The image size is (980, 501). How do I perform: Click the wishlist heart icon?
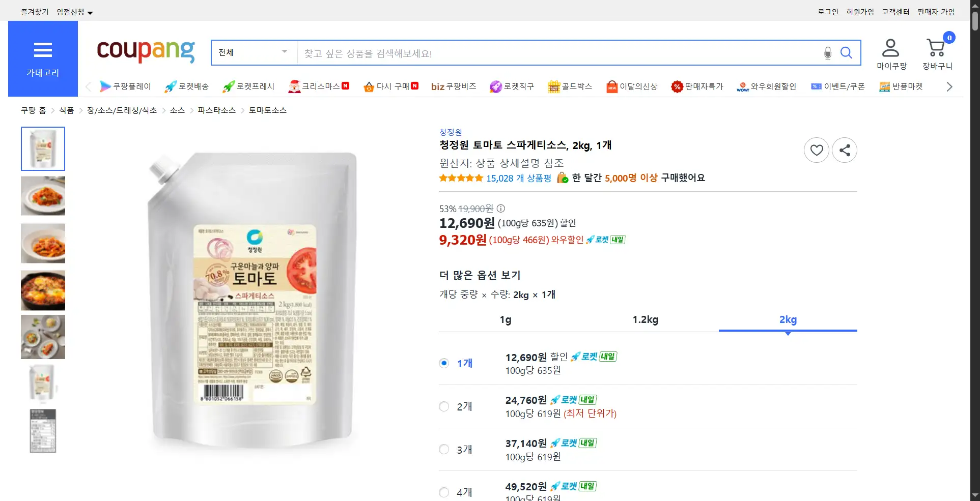[x=816, y=150]
